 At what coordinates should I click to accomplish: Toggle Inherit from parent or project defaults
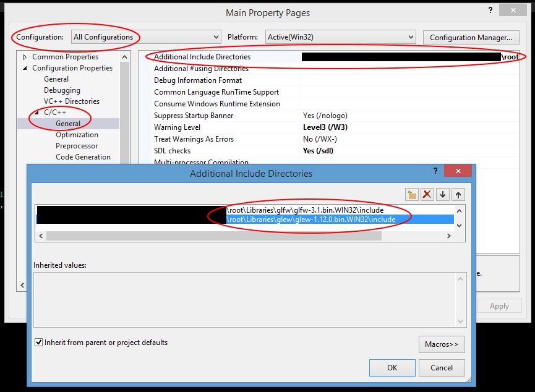click(x=39, y=342)
